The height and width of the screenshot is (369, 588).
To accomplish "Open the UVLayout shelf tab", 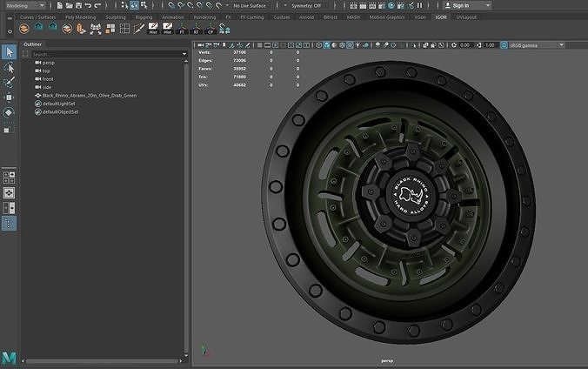I will coord(466,17).
